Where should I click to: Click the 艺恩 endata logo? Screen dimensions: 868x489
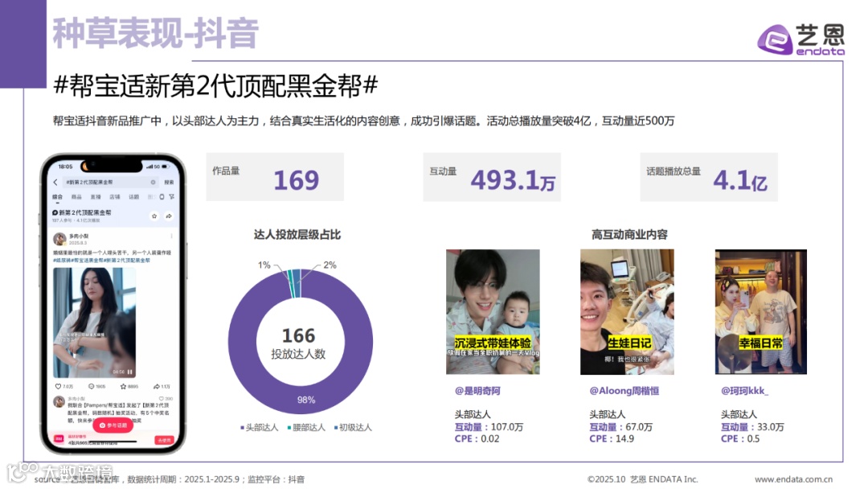[x=800, y=39]
